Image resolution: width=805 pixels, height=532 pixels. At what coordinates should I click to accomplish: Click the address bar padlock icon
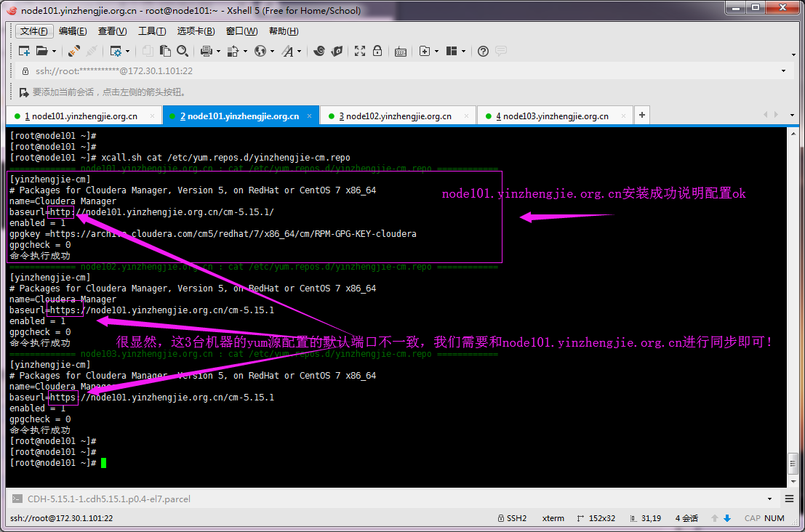[25, 70]
